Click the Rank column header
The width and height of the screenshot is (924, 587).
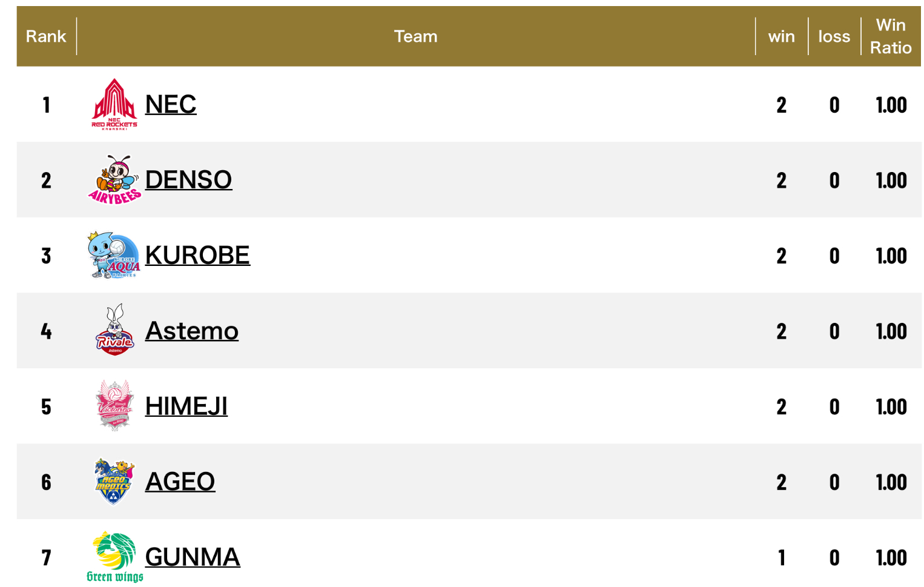[46, 36]
